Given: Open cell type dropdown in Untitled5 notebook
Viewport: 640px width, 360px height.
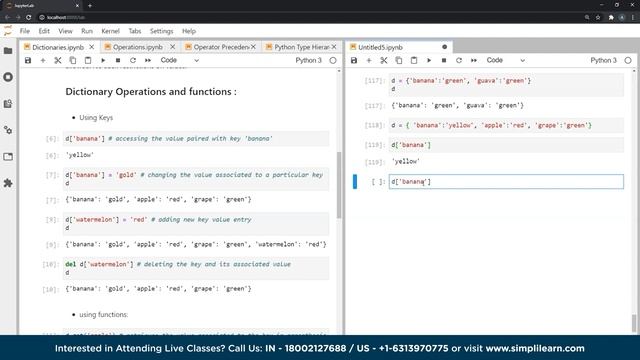Looking at the screenshot, I should (506, 60).
